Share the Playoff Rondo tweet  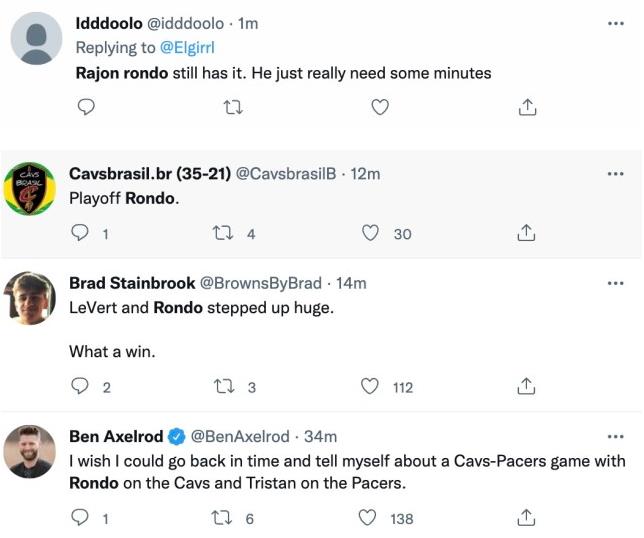point(523,234)
